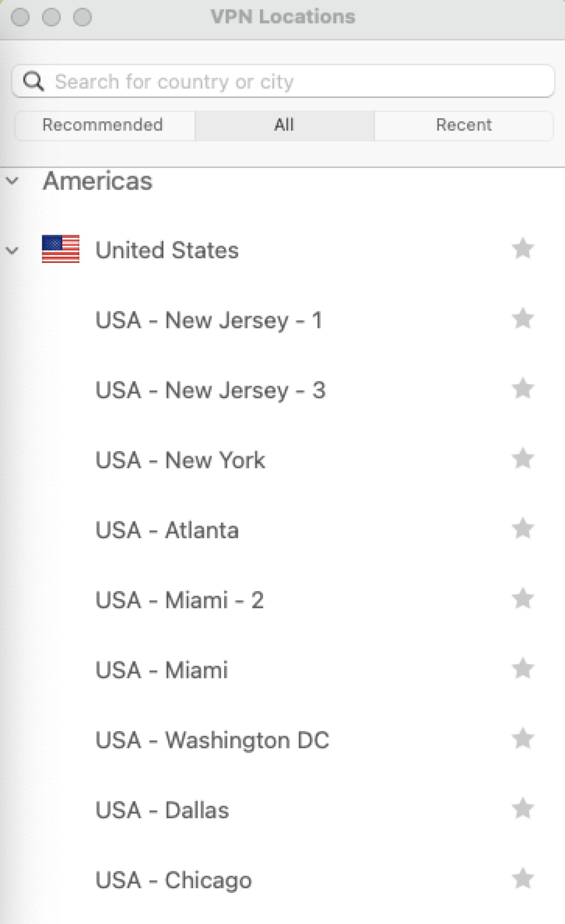Image resolution: width=565 pixels, height=924 pixels.
Task: Add USA - Washington DC to favorites
Action: click(523, 739)
